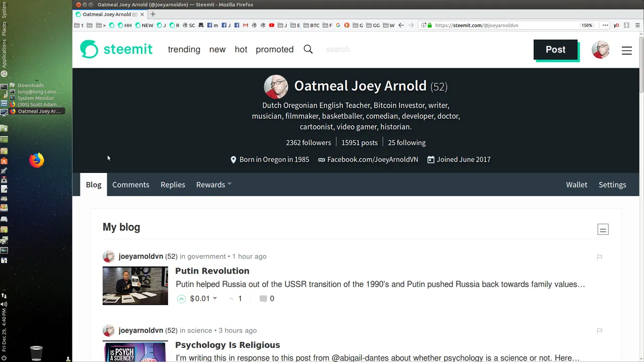Expand the $0.01 payout dropdown
This screenshot has height=362, width=644.
pyautogui.click(x=215, y=299)
